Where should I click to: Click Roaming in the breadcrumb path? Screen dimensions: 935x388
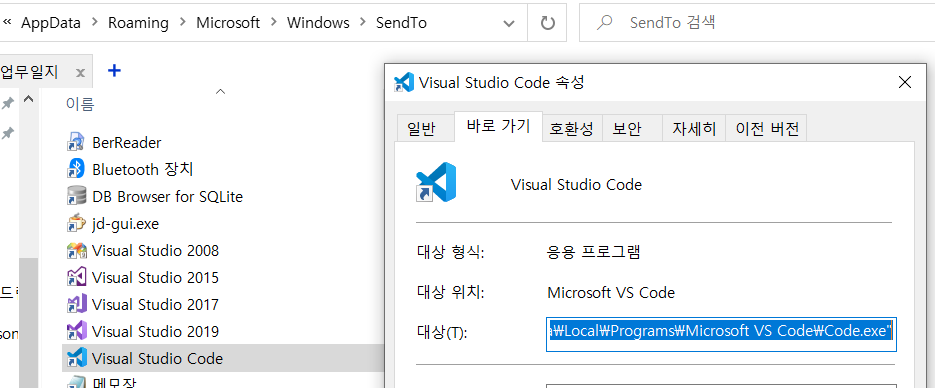[x=138, y=23]
